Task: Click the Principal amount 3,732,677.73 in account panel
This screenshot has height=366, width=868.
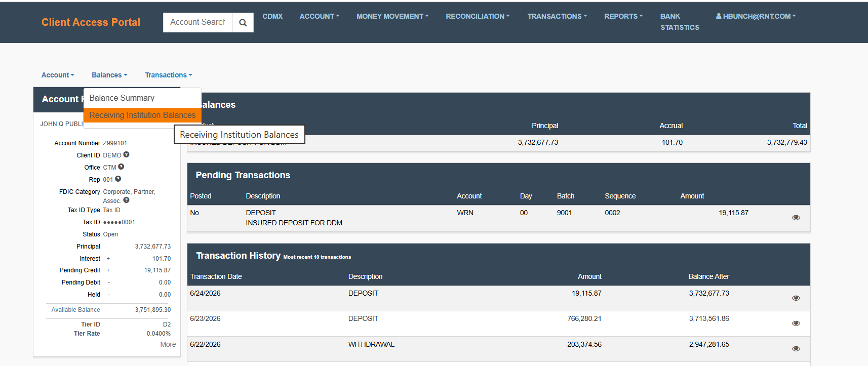Action: pos(152,247)
